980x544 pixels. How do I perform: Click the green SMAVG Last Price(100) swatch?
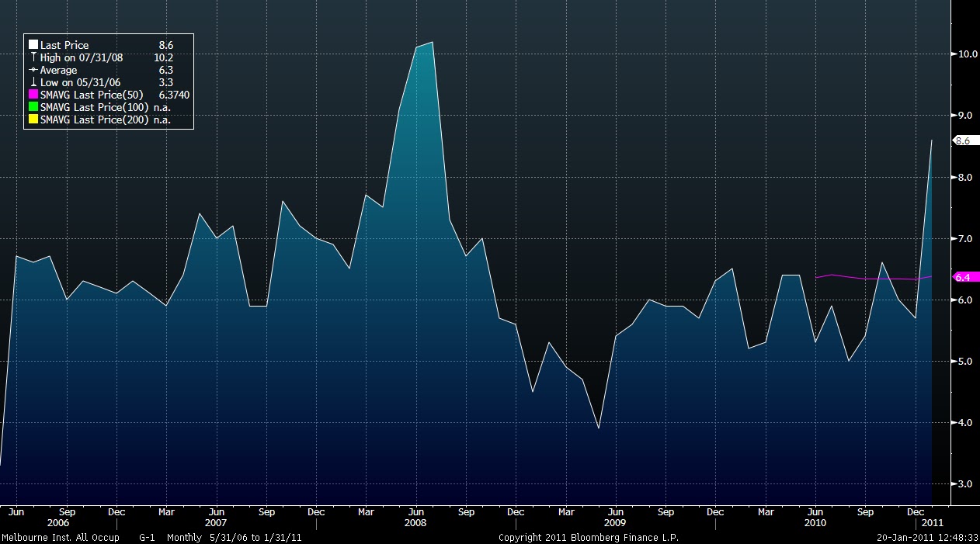coord(33,107)
